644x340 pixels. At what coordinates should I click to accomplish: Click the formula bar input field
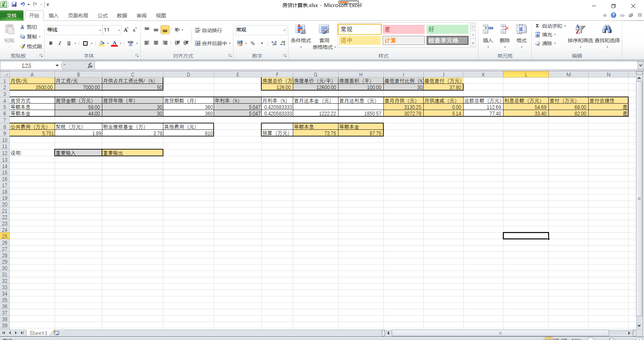pyautogui.click(x=366, y=65)
